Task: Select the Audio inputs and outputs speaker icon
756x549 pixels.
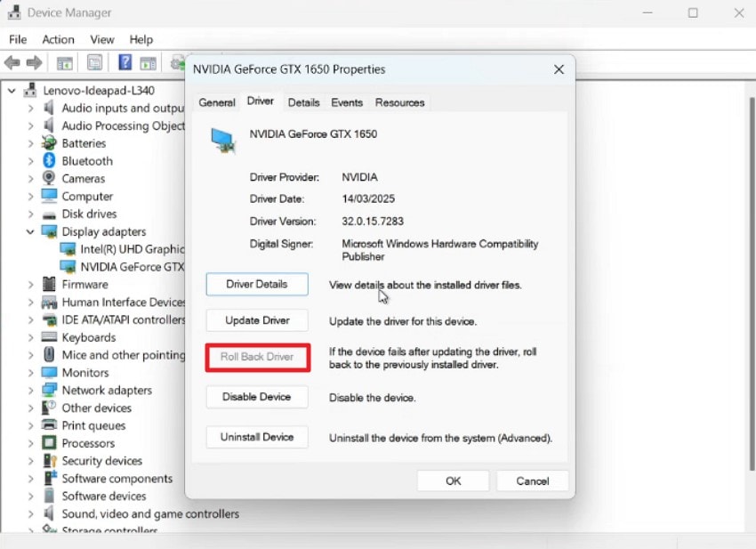Action: (x=49, y=108)
